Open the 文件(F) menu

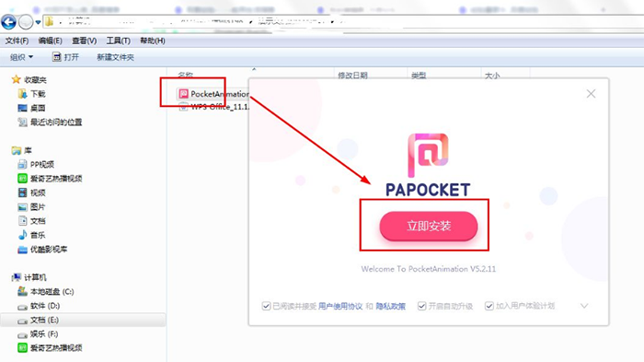tap(17, 41)
